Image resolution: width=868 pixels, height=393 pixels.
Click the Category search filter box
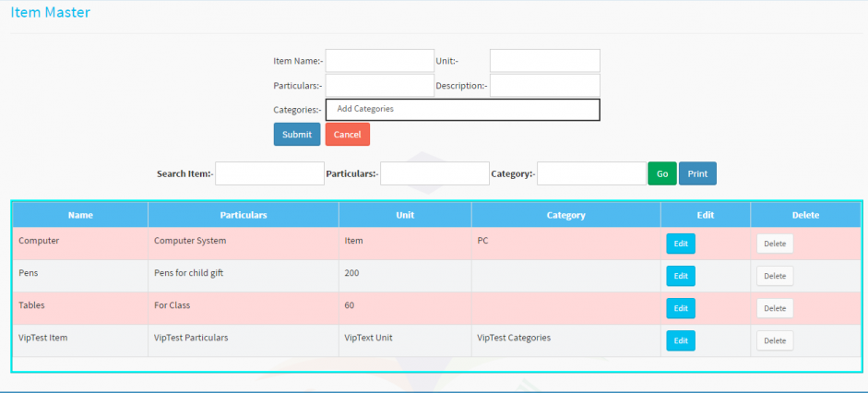click(x=591, y=173)
